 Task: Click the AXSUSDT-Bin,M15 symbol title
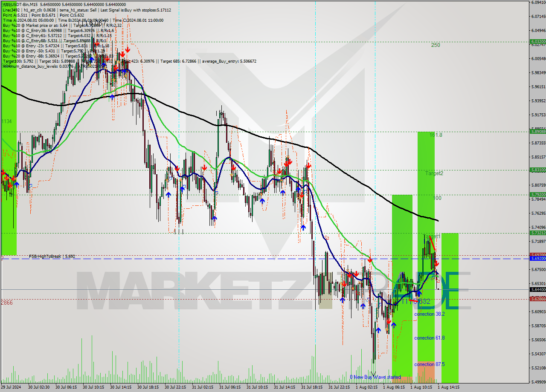pyautogui.click(x=20, y=4)
